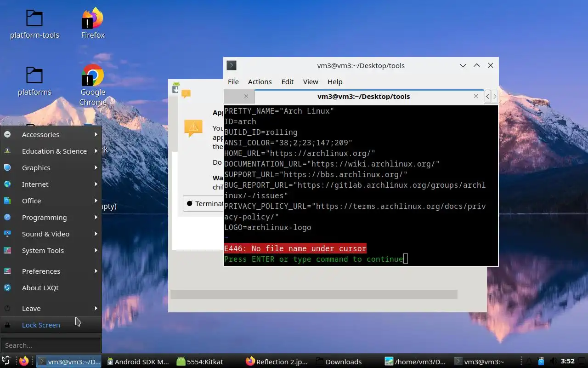
Task: Click the yellow speech-bubble icon in the background dialog
Action: coord(186,94)
